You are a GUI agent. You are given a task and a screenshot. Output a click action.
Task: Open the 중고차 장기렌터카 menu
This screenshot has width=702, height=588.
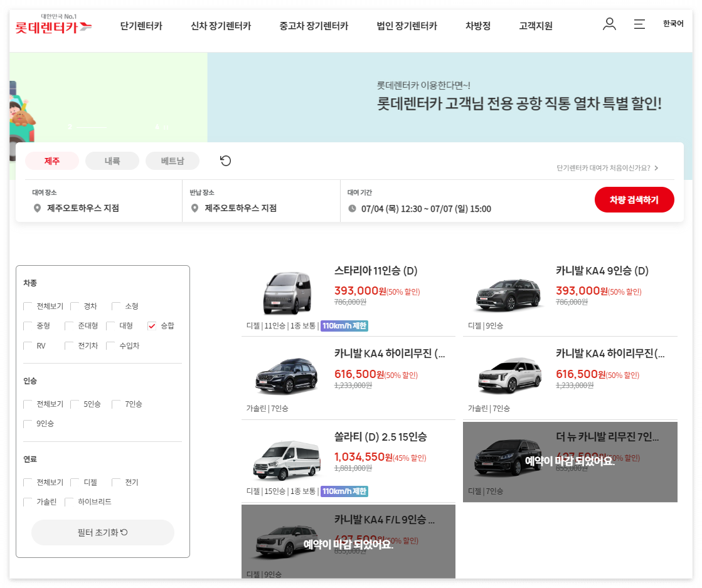[314, 26]
